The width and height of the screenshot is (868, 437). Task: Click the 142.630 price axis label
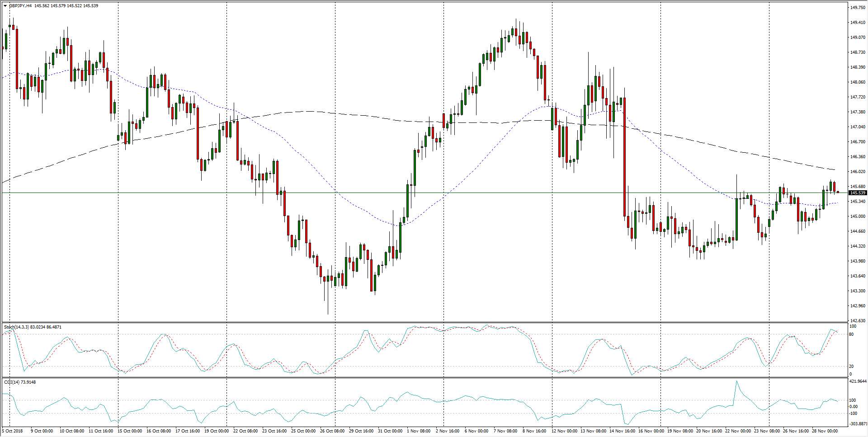(x=858, y=320)
